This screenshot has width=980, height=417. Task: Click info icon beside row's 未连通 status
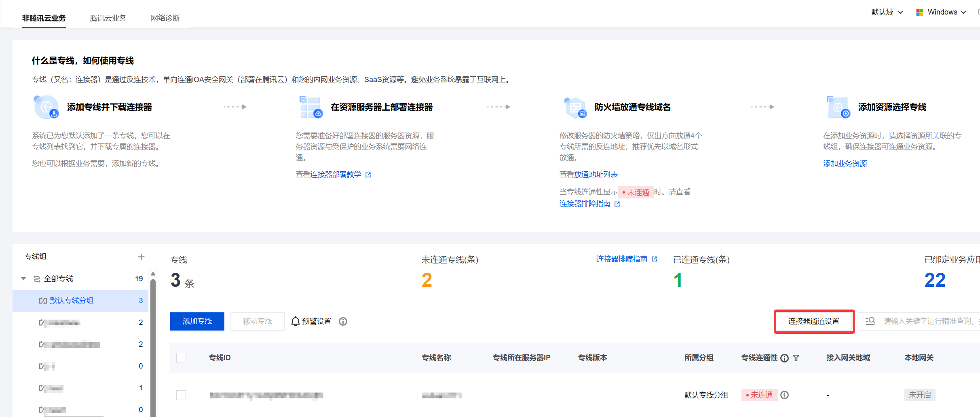[784, 395]
